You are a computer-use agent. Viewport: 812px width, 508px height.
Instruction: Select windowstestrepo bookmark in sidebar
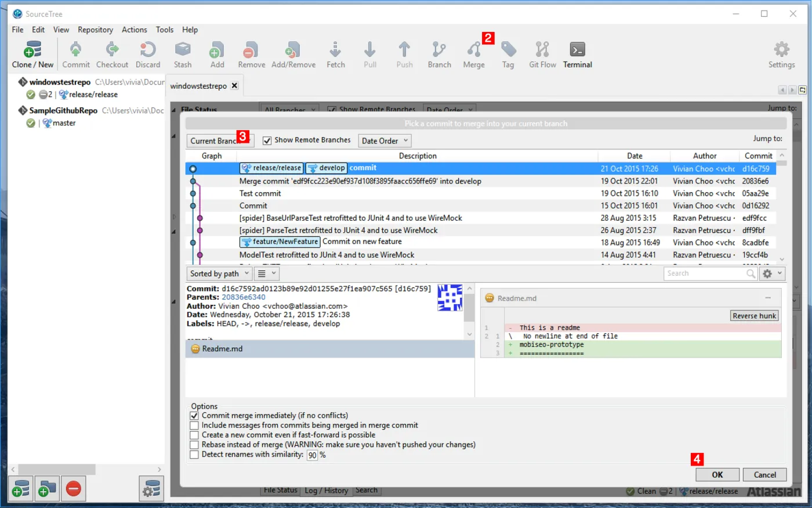pyautogui.click(x=60, y=82)
